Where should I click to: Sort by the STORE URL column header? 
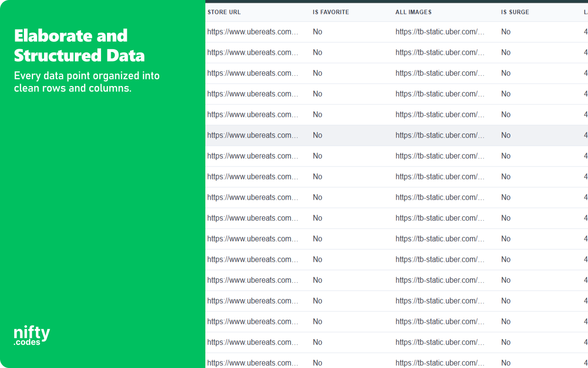pos(224,12)
